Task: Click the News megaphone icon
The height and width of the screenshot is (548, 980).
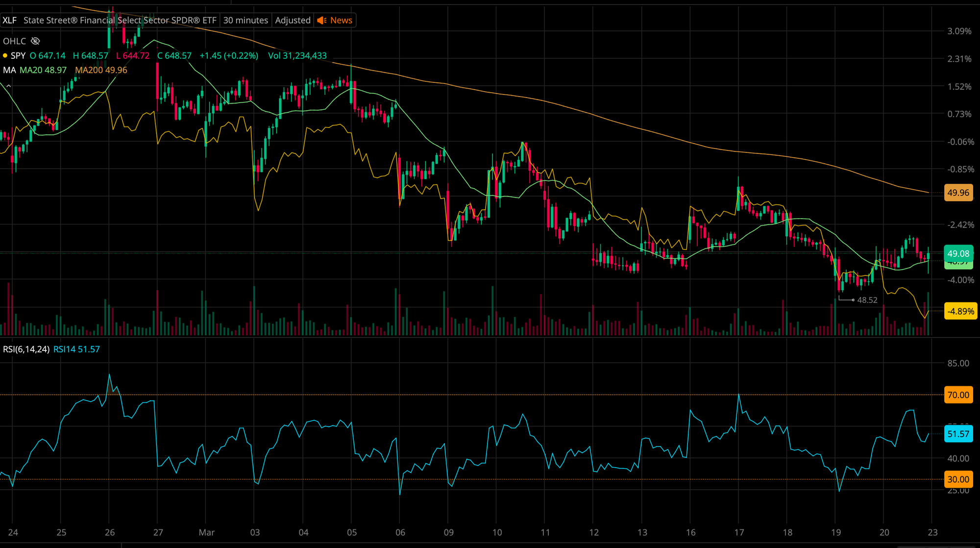Action: [321, 20]
